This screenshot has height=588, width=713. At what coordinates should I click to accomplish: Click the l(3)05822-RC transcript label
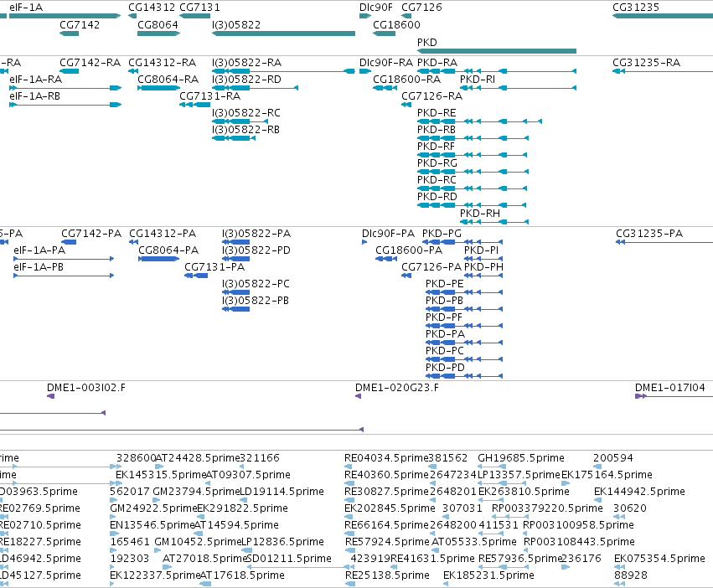[246, 113]
